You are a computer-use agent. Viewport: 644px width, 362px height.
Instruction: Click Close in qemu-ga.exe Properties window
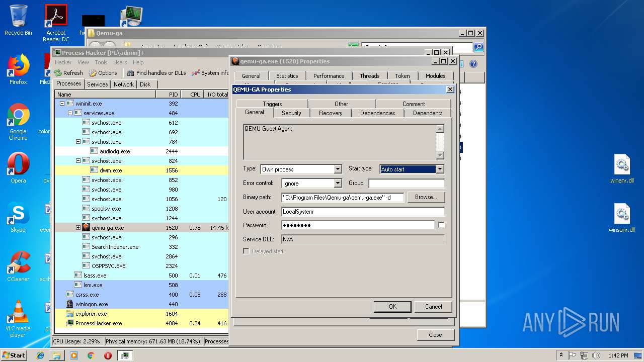[435, 334]
